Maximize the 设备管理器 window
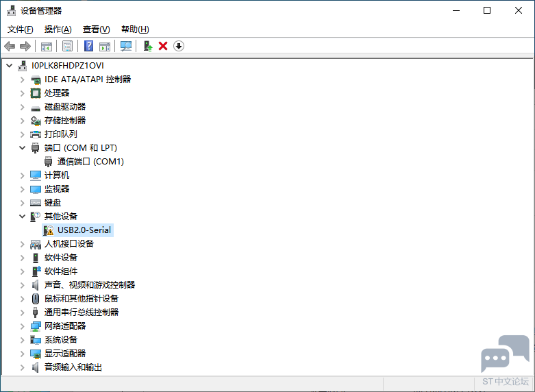 (487, 10)
